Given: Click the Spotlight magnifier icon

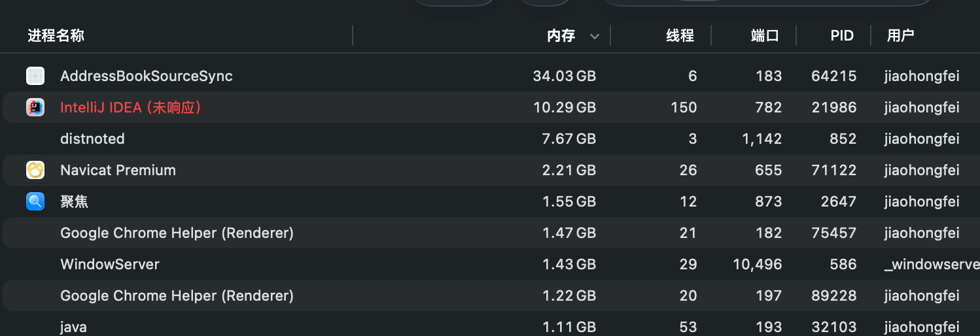Looking at the screenshot, I should click(35, 201).
